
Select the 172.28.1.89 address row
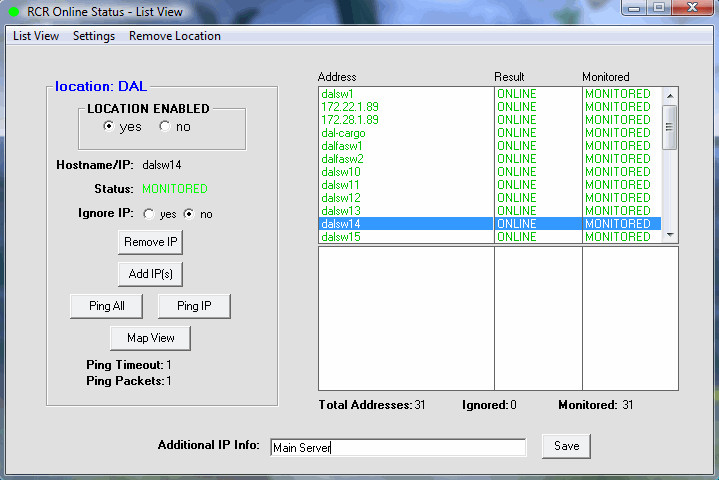coord(490,120)
